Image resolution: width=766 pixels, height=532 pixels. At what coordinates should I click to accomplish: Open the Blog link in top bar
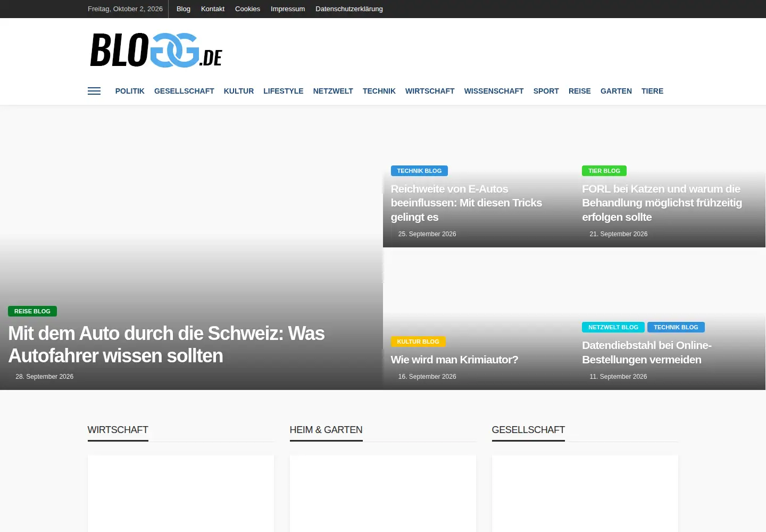[184, 9]
